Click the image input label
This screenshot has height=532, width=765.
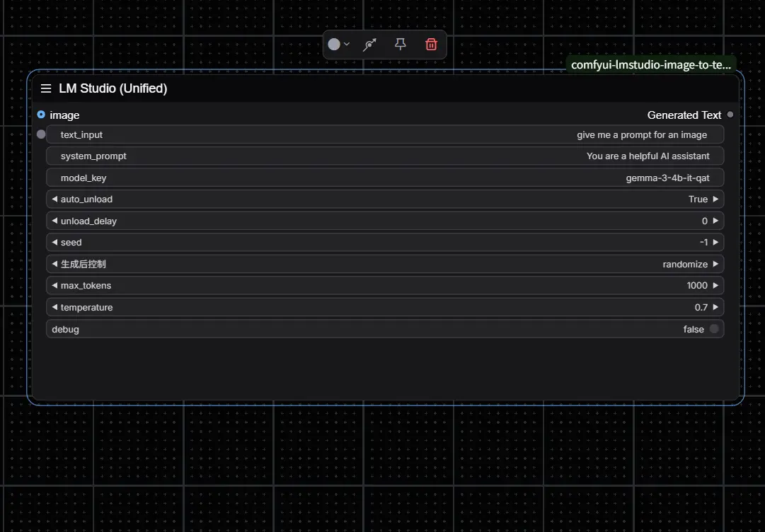(x=64, y=115)
